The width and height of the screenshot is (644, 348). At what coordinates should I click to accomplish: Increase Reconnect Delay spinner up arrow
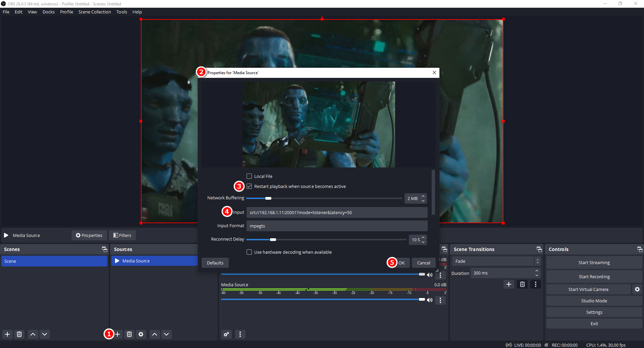[423, 237]
